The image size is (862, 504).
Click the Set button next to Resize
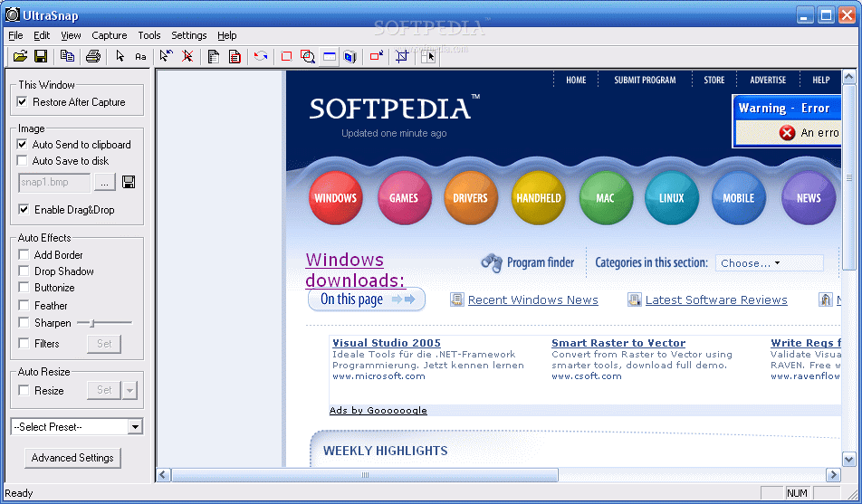pyautogui.click(x=104, y=390)
